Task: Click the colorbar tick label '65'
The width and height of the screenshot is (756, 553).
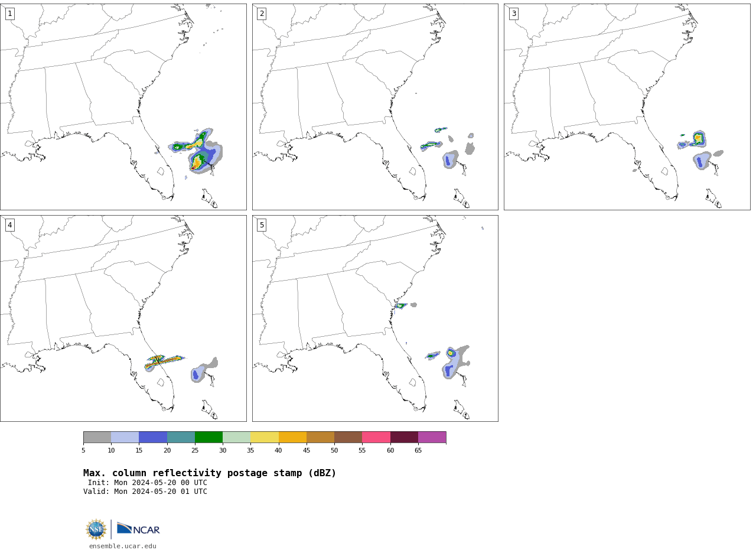Action: coord(418,451)
